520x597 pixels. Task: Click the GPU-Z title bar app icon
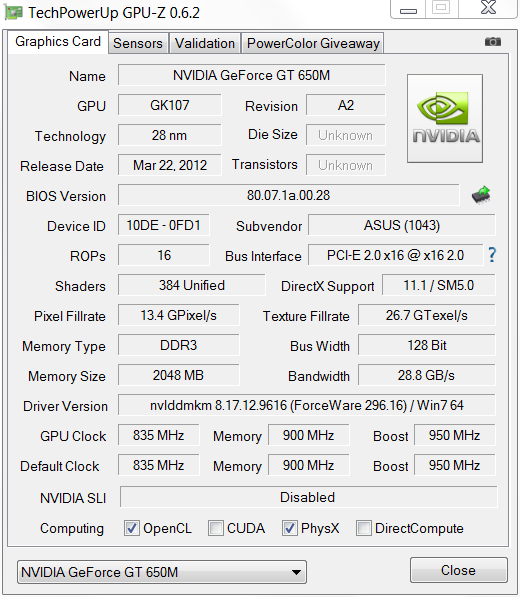pos(14,13)
